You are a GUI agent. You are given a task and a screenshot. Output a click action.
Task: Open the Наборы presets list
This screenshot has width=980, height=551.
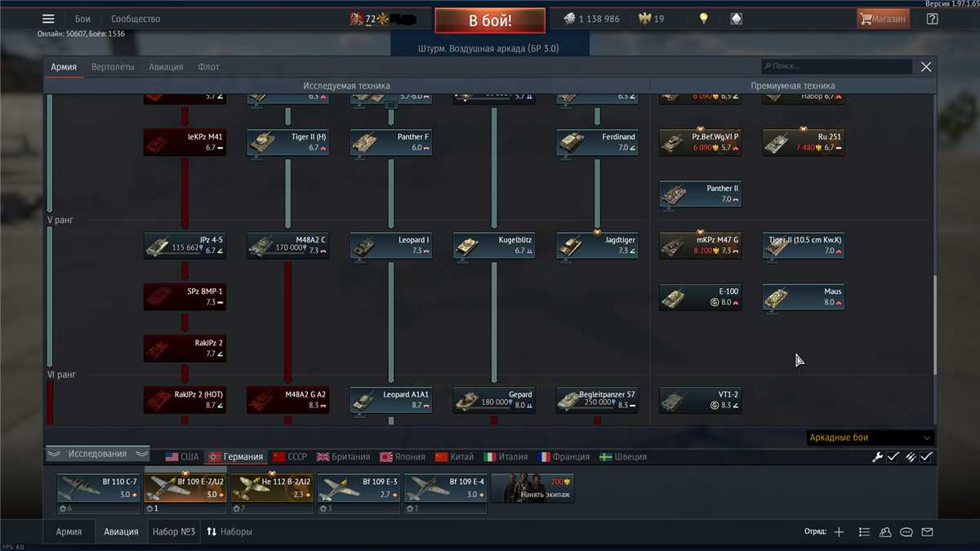point(229,531)
